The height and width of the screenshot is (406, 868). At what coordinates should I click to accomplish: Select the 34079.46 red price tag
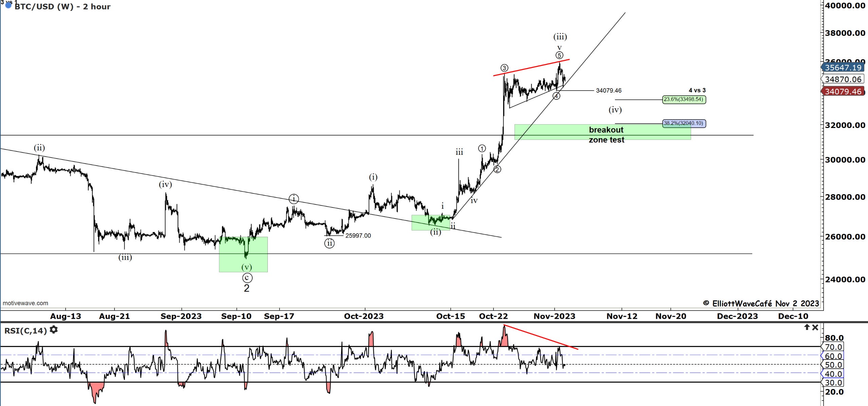pyautogui.click(x=843, y=91)
